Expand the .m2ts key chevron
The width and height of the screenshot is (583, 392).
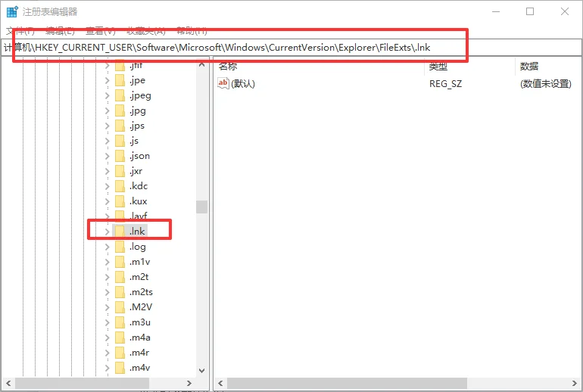coord(107,292)
